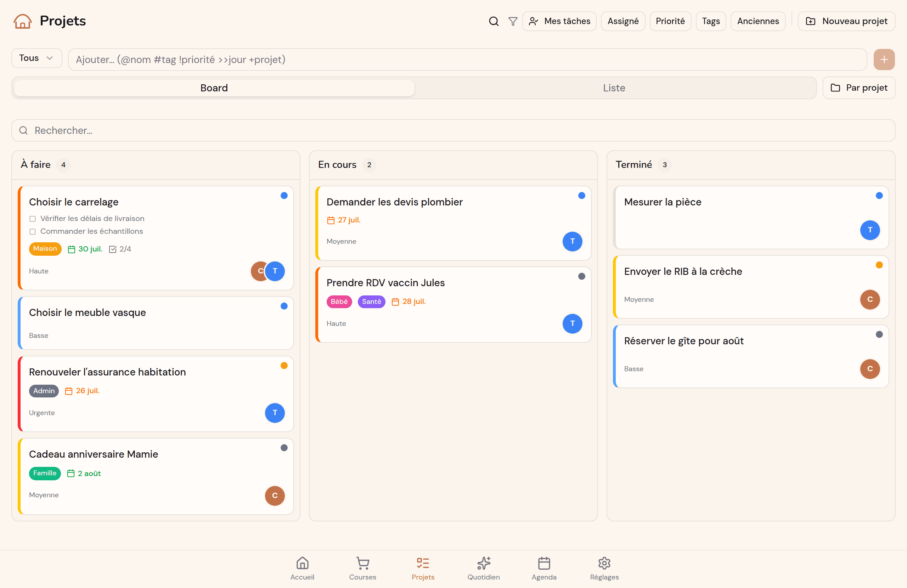Viewport: 907px width, 588px height.
Task: Go to Accueil in bottom navigation
Action: (x=302, y=568)
